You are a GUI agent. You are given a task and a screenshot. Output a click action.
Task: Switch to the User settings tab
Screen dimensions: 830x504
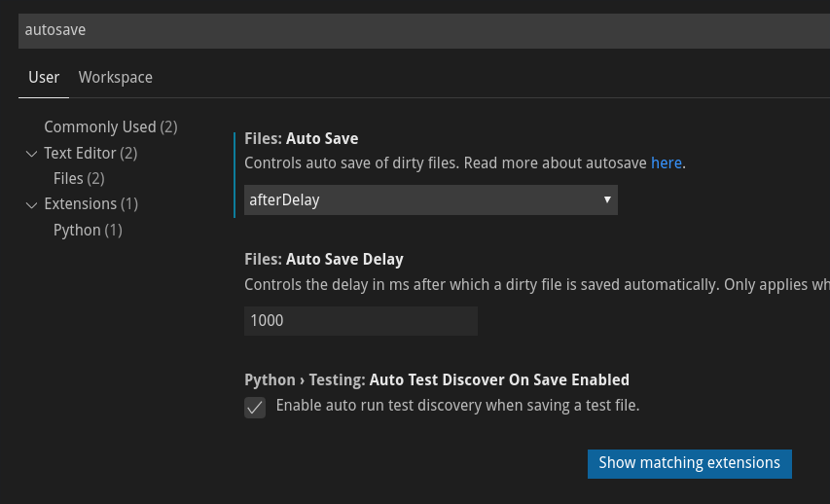pyautogui.click(x=44, y=77)
